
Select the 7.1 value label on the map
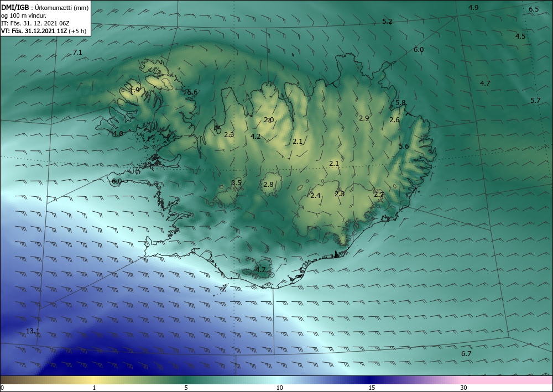point(77,53)
